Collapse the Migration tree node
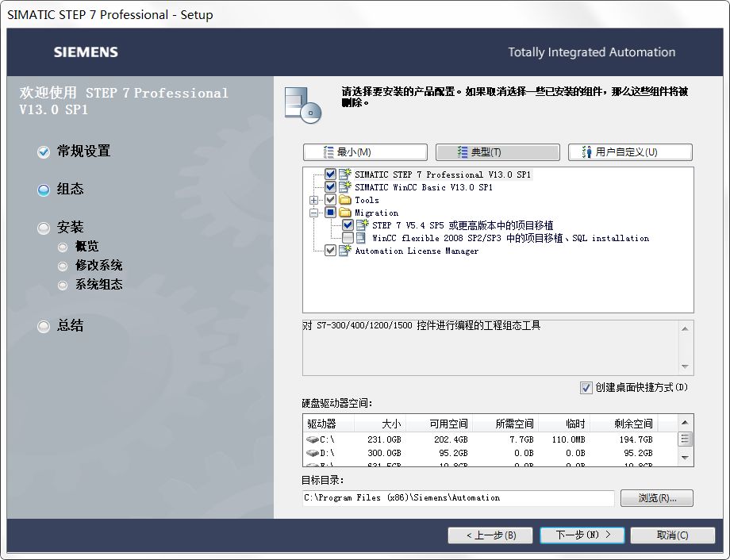730x560 pixels. (313, 212)
